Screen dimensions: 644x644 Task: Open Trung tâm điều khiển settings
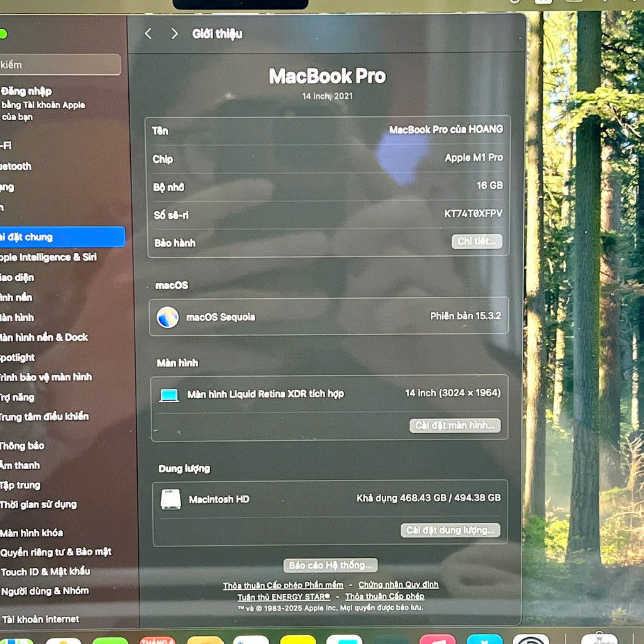[45, 416]
